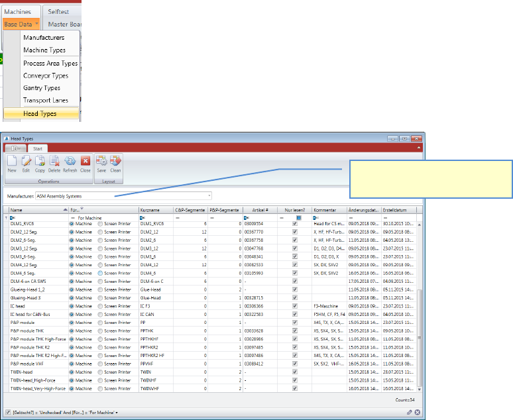Select Machine radio for Glueing-Head 3
This screenshot has height=420, width=513.
[72, 298]
